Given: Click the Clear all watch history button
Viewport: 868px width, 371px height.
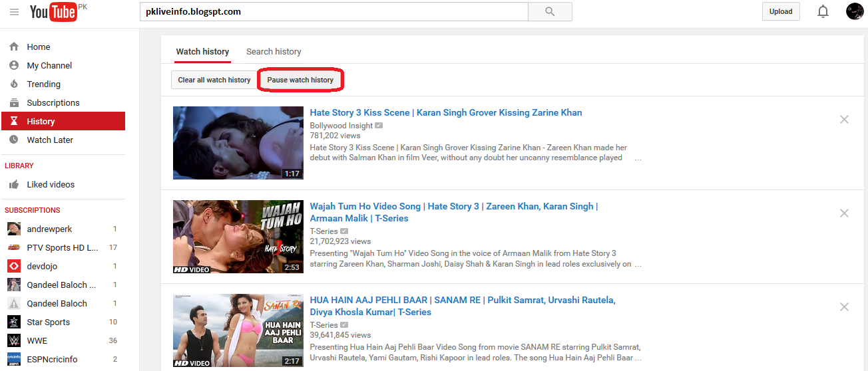Looking at the screenshot, I should tap(214, 80).
